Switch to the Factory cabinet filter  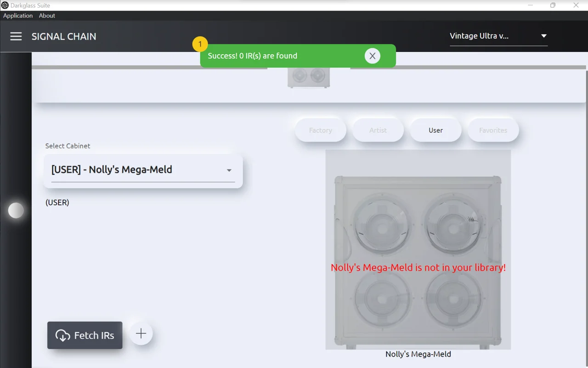pos(320,130)
